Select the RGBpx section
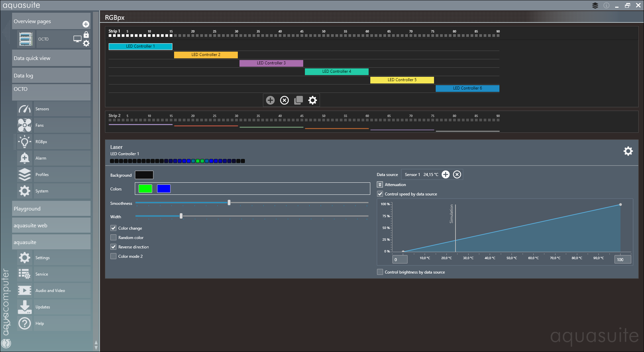Screen dimensions: 644x352 54,142
